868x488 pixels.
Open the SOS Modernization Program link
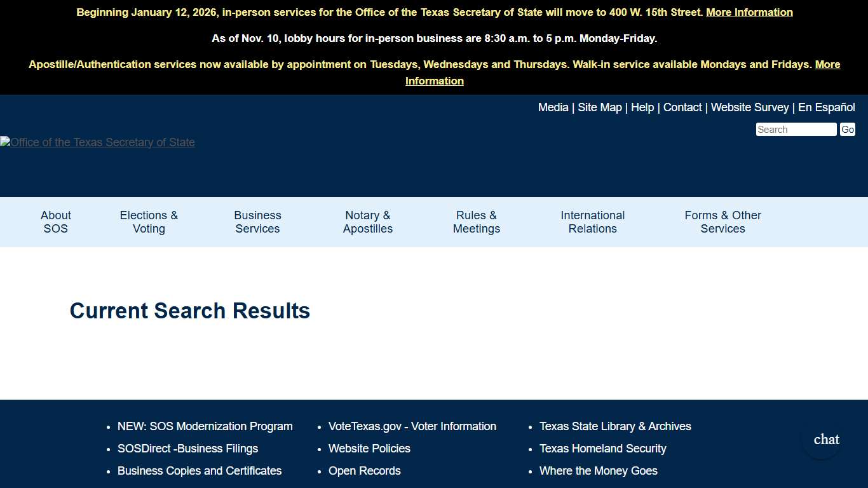(x=205, y=426)
